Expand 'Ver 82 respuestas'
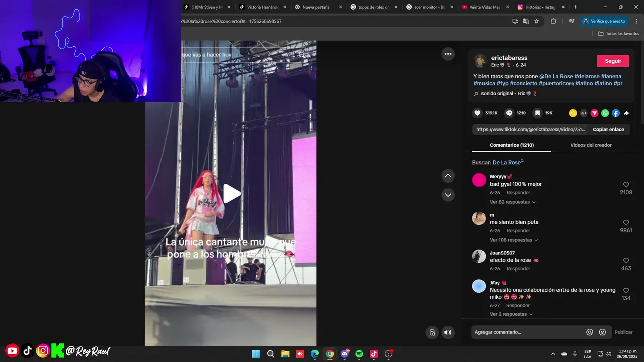Viewport: 644px width, 362px height. click(512, 202)
